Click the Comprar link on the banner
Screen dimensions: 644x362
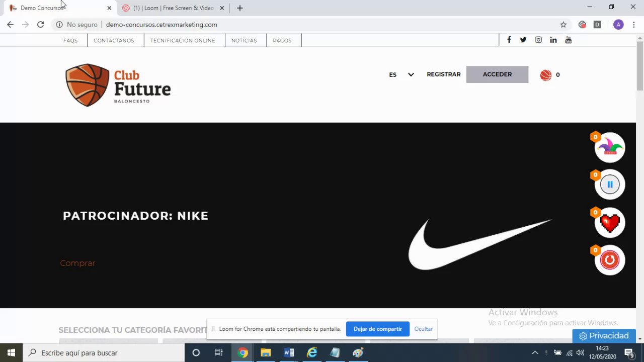click(x=77, y=263)
